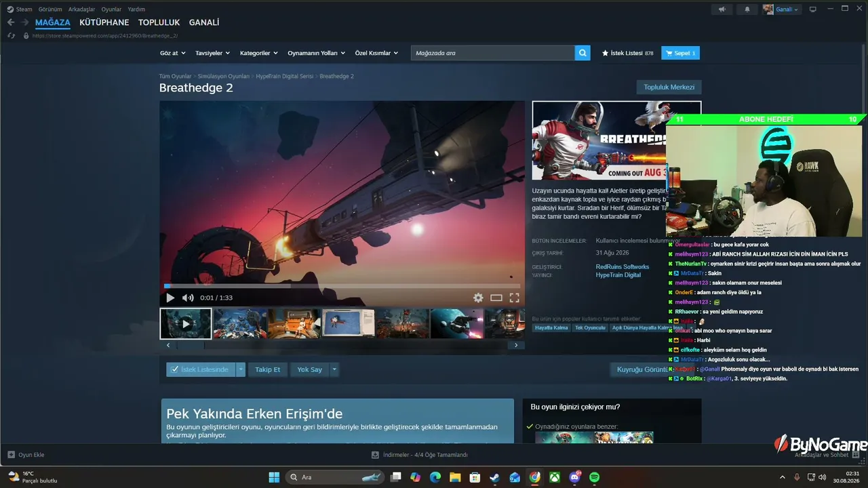Switch to the KÜTÜPHANE tab
868x488 pixels.
point(104,22)
